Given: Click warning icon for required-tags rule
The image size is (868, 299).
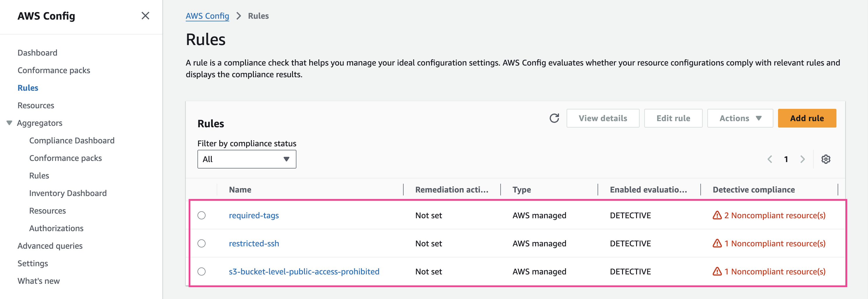Looking at the screenshot, I should [x=717, y=215].
